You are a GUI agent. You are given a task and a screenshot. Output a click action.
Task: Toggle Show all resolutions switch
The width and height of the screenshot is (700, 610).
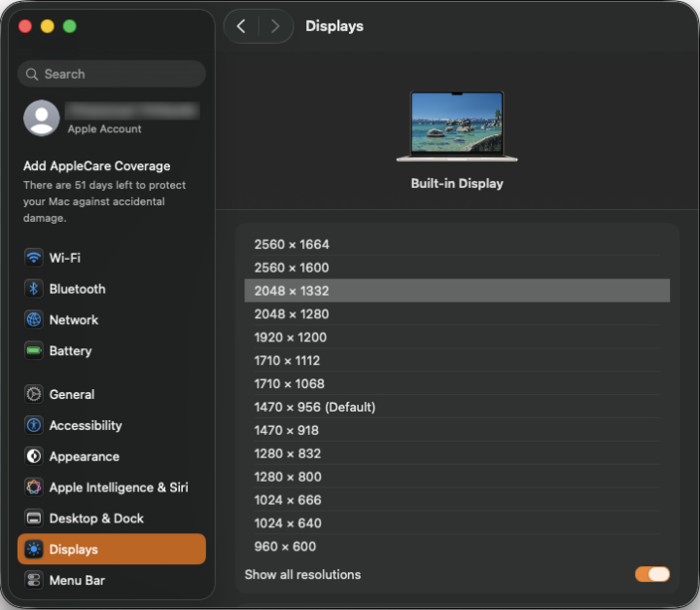652,574
